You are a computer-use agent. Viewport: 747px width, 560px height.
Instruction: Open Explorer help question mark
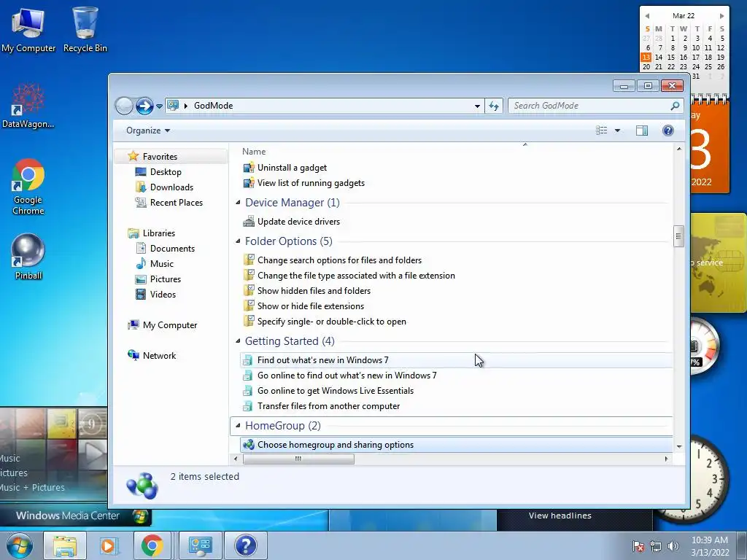coord(668,131)
